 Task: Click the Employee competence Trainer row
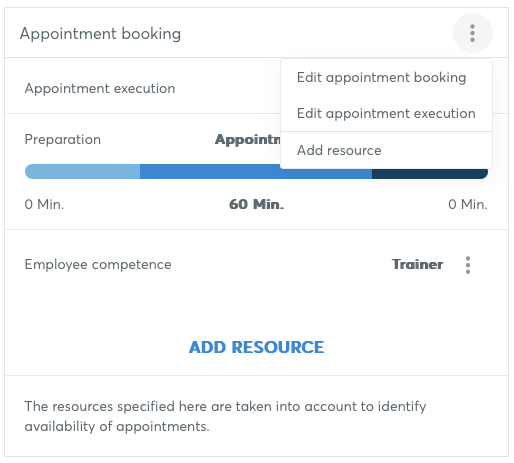256,265
